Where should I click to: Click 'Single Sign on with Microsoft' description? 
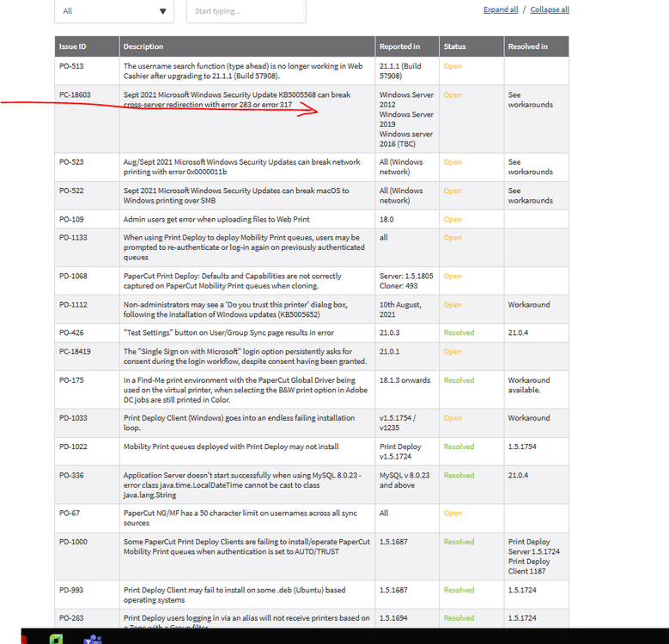coord(246,356)
